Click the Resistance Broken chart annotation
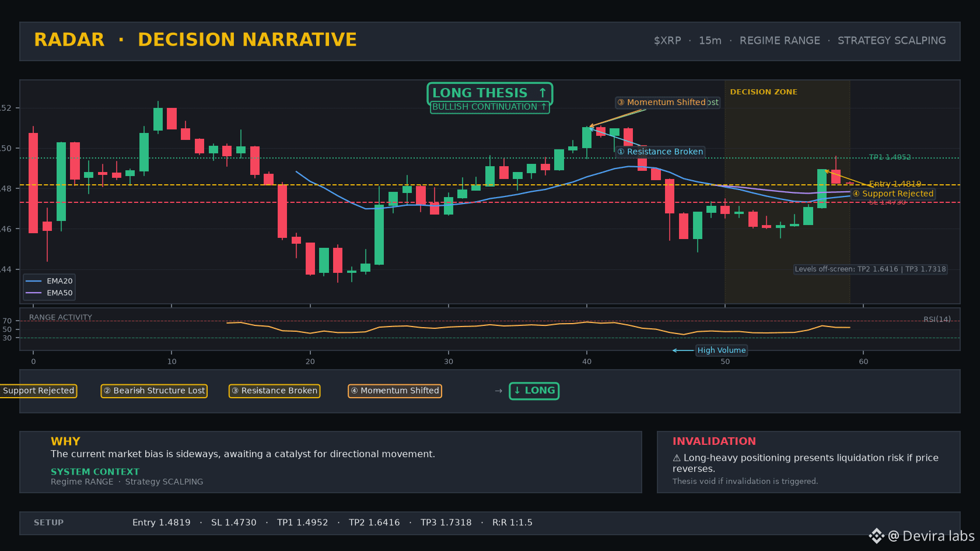This screenshot has height=551, width=980. click(x=660, y=152)
